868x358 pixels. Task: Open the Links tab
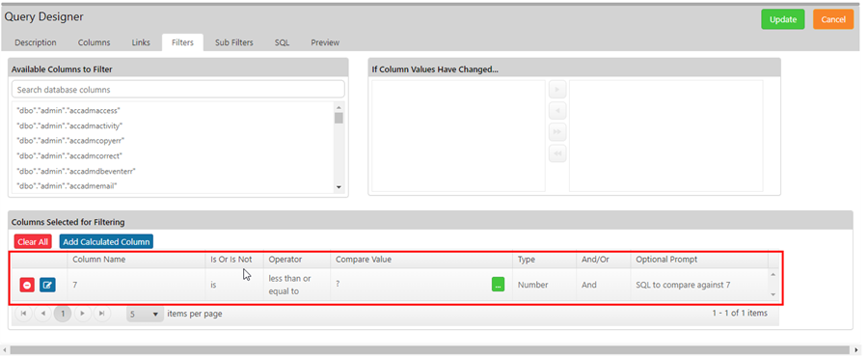[141, 42]
